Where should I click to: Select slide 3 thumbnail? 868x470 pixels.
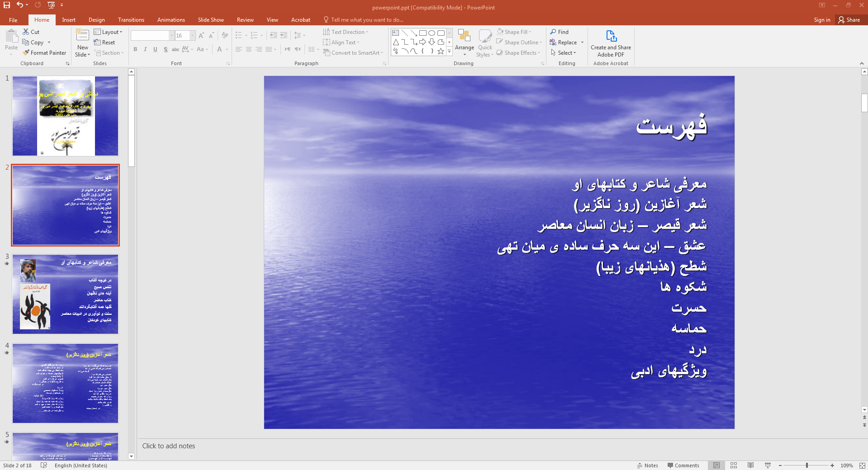pos(66,294)
